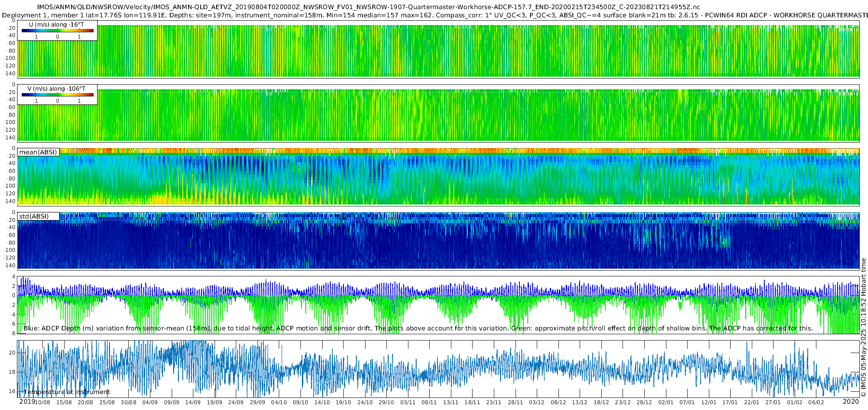The width and height of the screenshot is (868, 410).
Task: Click the '06/02' date tick label
Action: (816, 402)
